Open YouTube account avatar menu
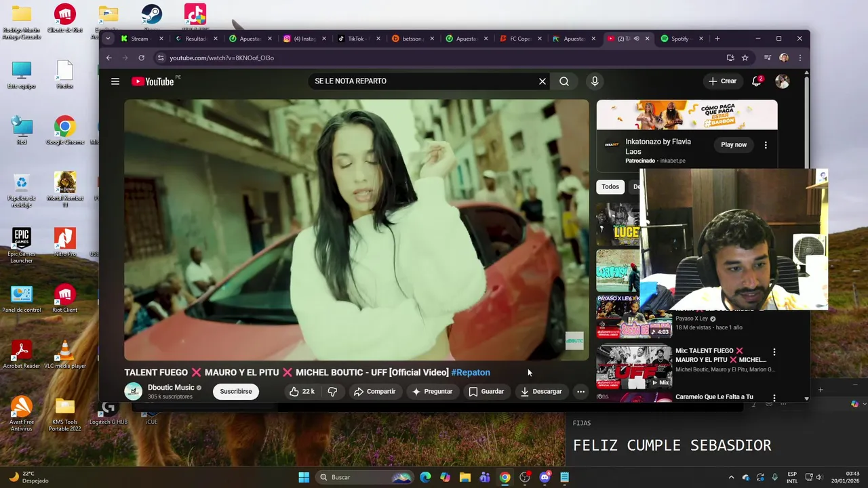Image resolution: width=868 pixels, height=488 pixels. (783, 81)
